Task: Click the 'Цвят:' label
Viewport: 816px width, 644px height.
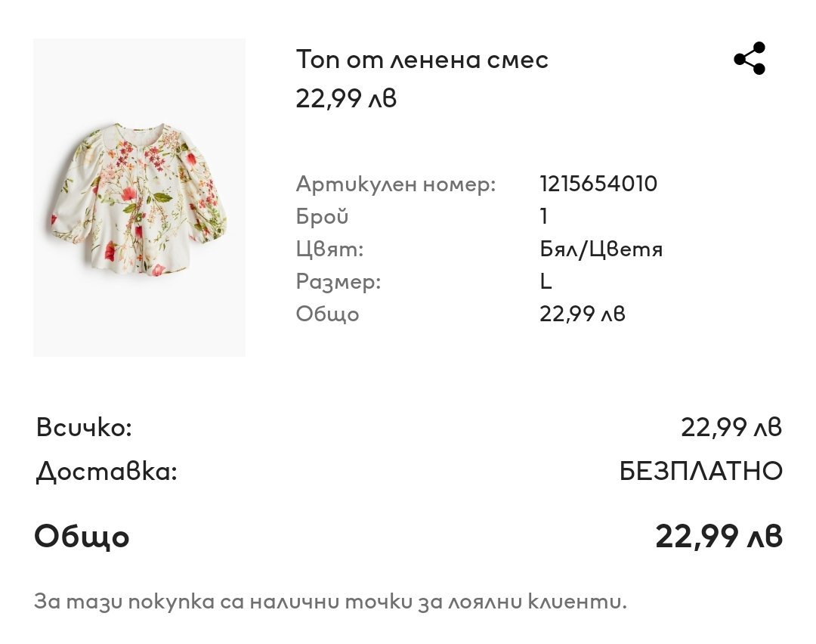Action: tap(329, 249)
